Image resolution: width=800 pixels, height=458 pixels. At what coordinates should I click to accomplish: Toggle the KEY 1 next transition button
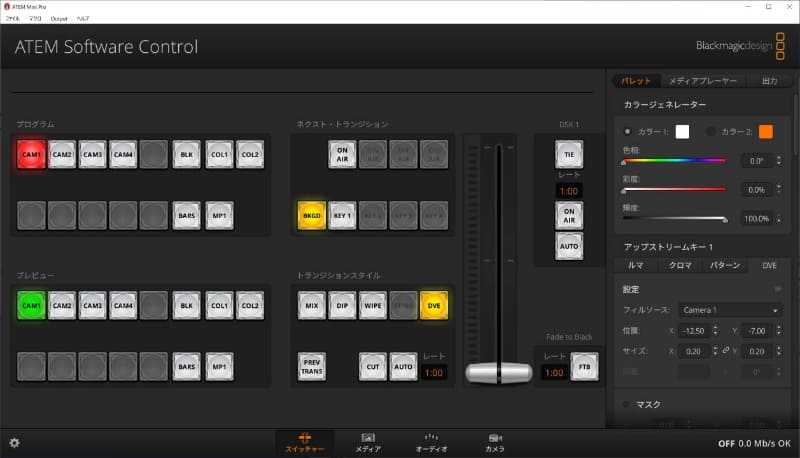[x=342, y=215]
